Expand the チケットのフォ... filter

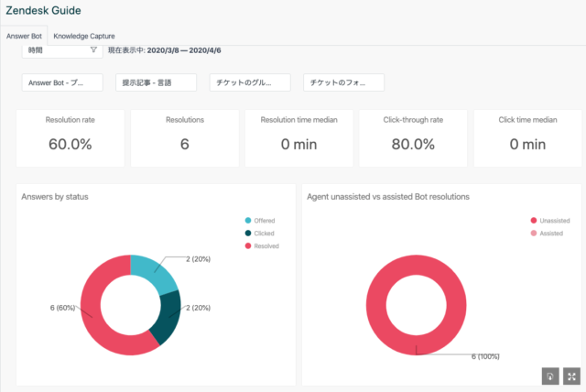point(343,82)
